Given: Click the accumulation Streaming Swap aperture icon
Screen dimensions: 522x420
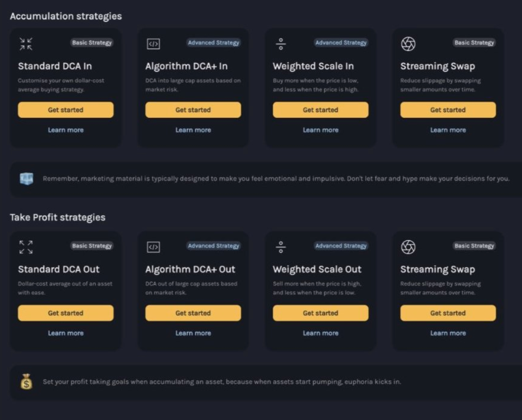Looking at the screenshot, I should click(408, 44).
